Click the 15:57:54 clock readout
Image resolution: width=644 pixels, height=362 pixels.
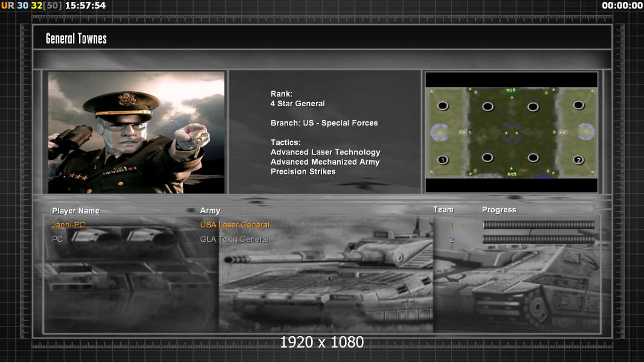tap(85, 5)
